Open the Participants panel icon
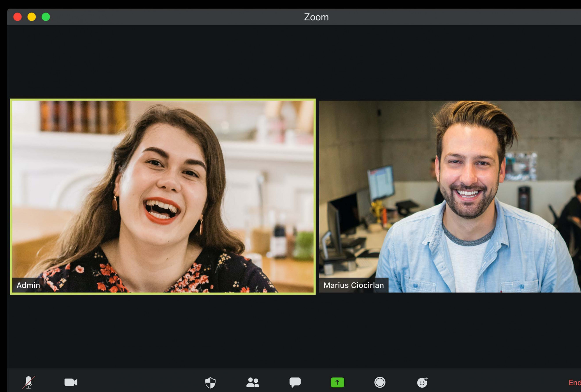 253,382
